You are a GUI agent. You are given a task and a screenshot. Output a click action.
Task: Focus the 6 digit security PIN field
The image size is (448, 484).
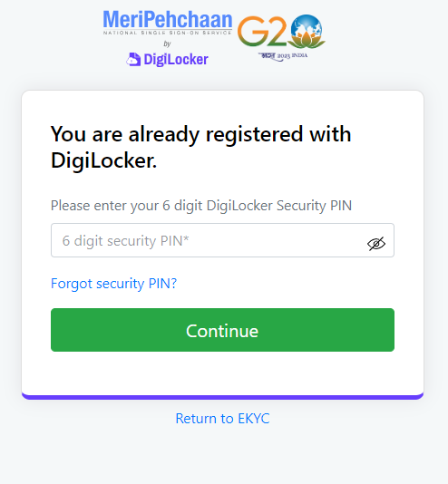tap(222, 240)
